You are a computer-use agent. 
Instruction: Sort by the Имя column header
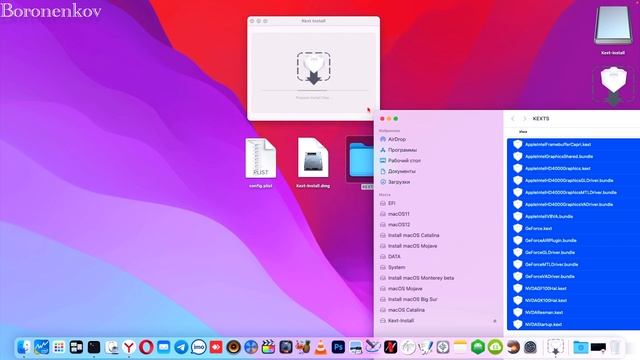tap(523, 132)
